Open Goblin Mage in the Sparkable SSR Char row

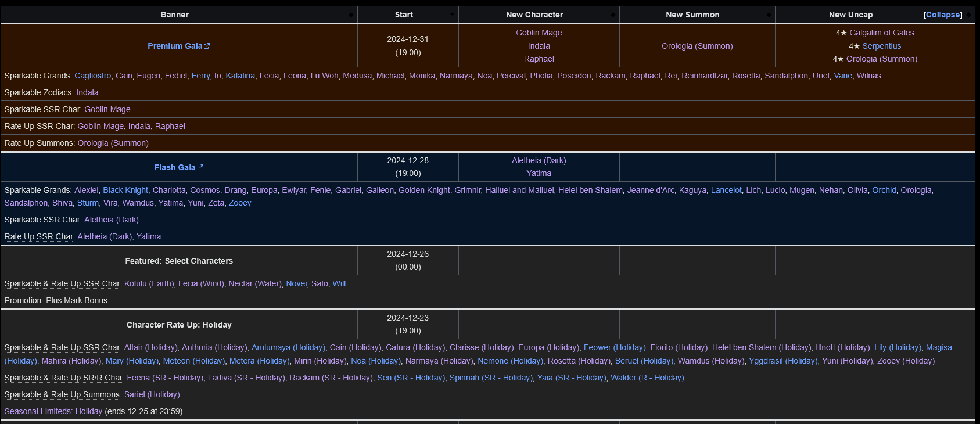[x=107, y=109]
